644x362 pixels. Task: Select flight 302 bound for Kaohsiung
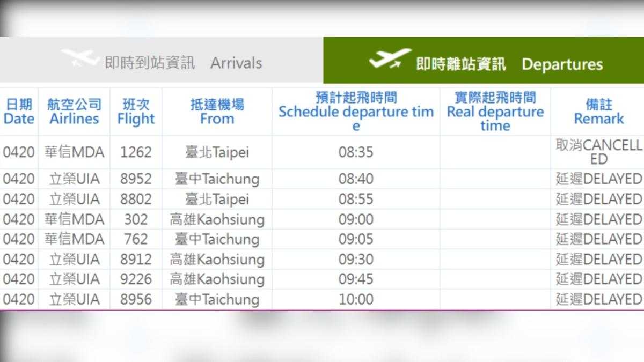pos(136,219)
